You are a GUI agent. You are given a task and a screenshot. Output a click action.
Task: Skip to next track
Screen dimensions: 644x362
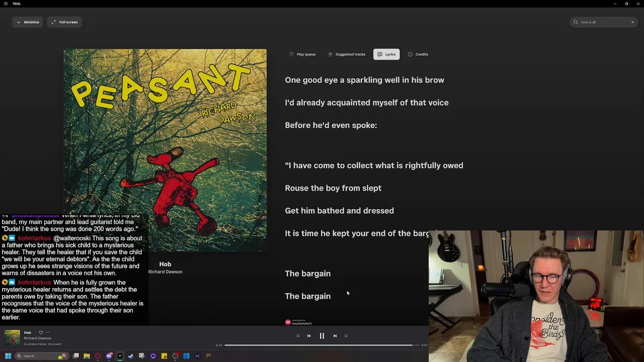coord(335,336)
